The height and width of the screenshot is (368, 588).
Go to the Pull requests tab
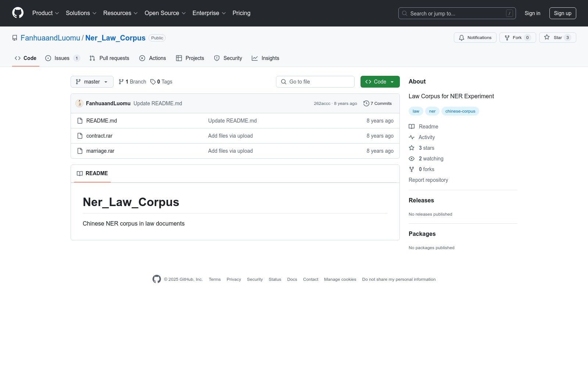(110, 58)
